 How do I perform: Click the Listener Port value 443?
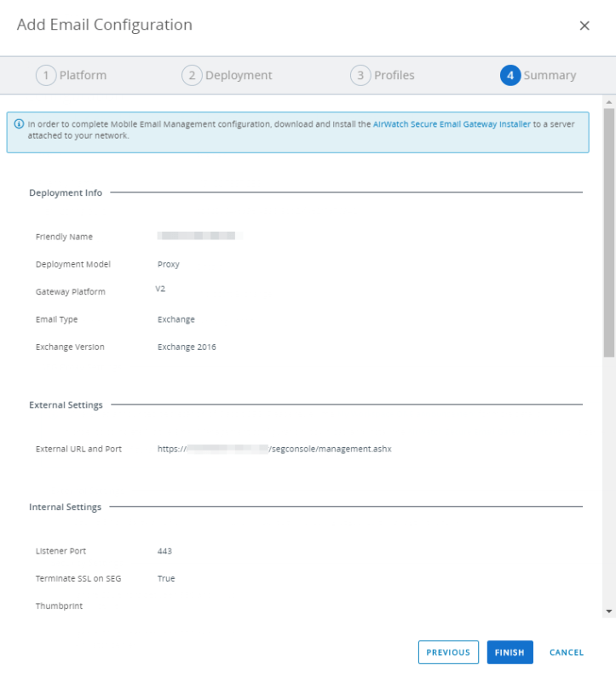pyautogui.click(x=164, y=551)
